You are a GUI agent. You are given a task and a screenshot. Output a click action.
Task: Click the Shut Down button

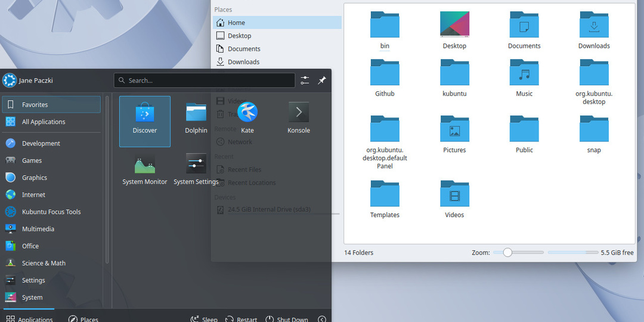click(x=287, y=318)
